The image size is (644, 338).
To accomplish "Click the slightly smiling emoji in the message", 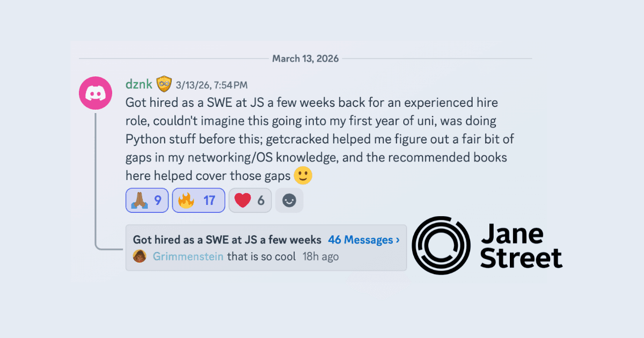I will click(302, 175).
